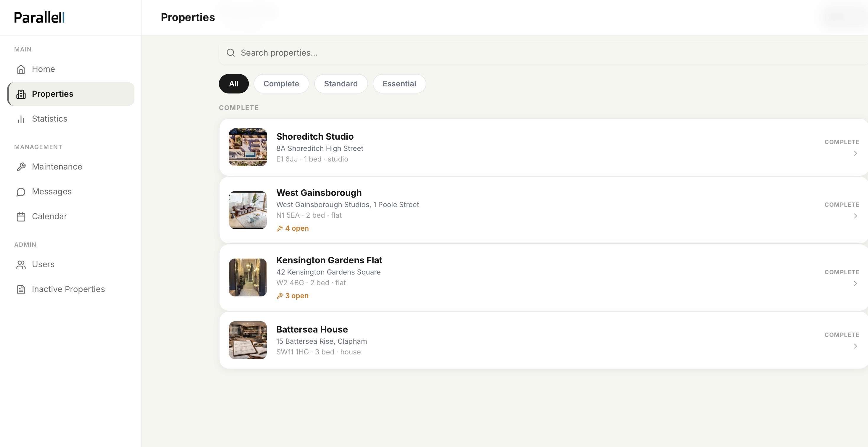Image resolution: width=868 pixels, height=447 pixels.
Task: Click the Calendar icon in the sidebar
Action: (x=21, y=217)
